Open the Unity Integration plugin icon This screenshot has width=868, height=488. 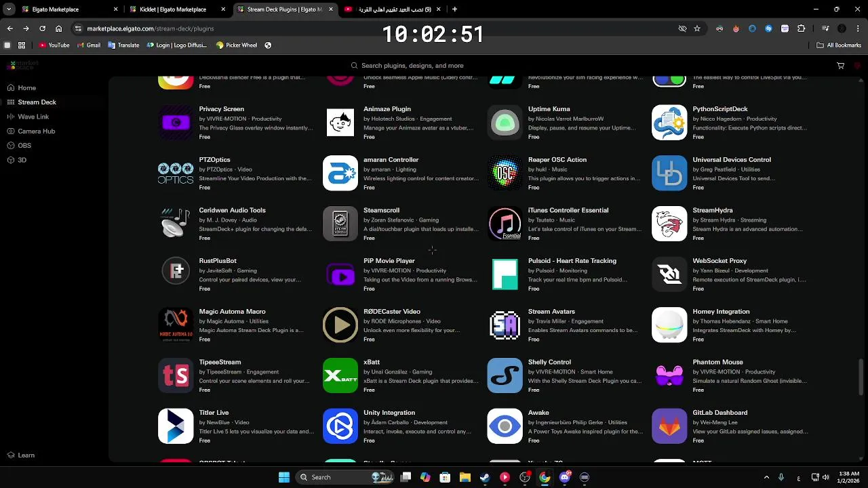click(340, 426)
